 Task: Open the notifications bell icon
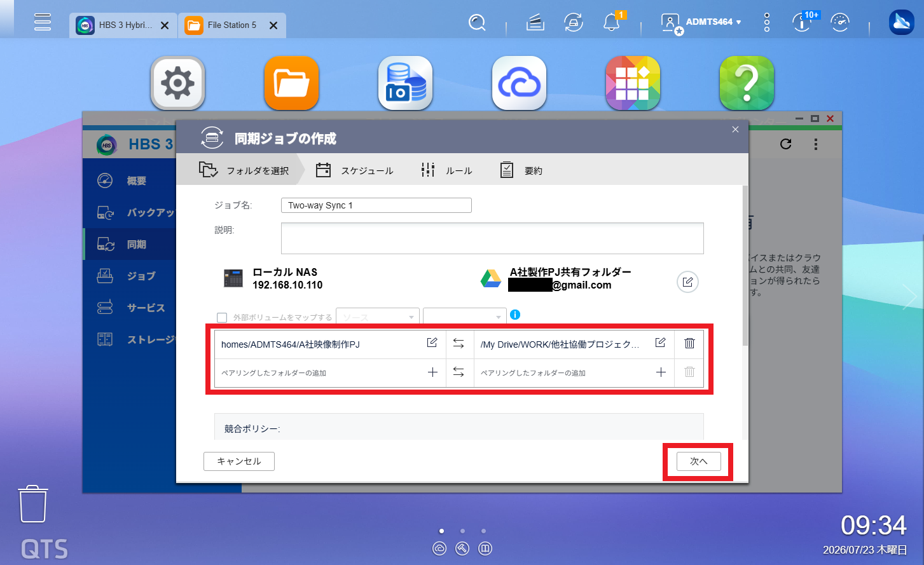point(612,23)
